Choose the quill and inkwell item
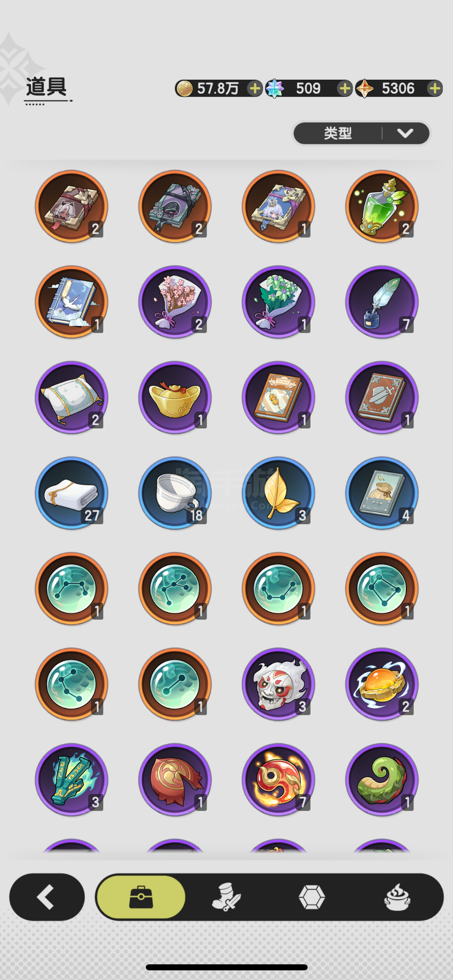The width and height of the screenshot is (453, 980). coord(382,302)
